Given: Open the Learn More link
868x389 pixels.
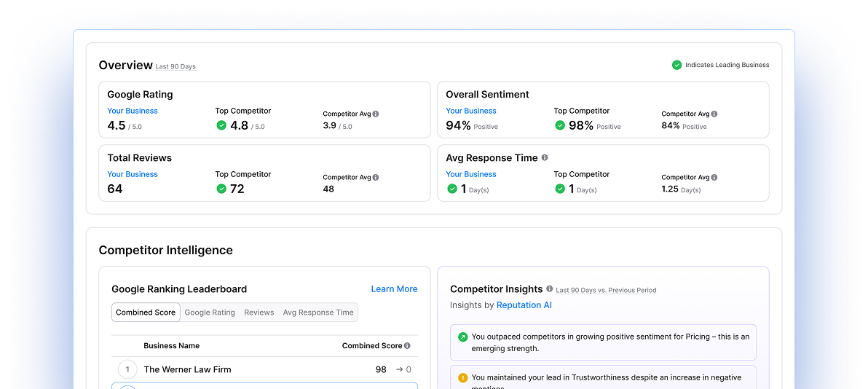Looking at the screenshot, I should tap(394, 289).
